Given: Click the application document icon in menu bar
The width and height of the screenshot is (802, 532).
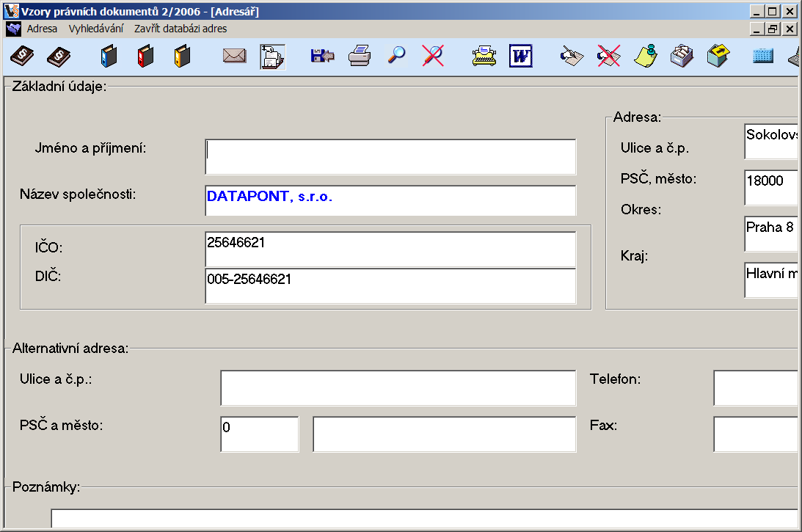Looking at the screenshot, I should [13, 29].
